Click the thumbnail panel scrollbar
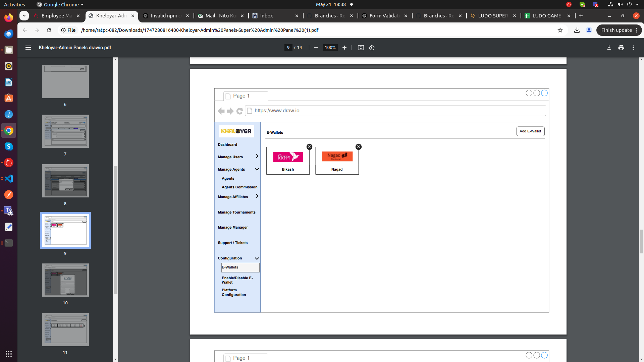The image size is (644, 362). pos(115,230)
